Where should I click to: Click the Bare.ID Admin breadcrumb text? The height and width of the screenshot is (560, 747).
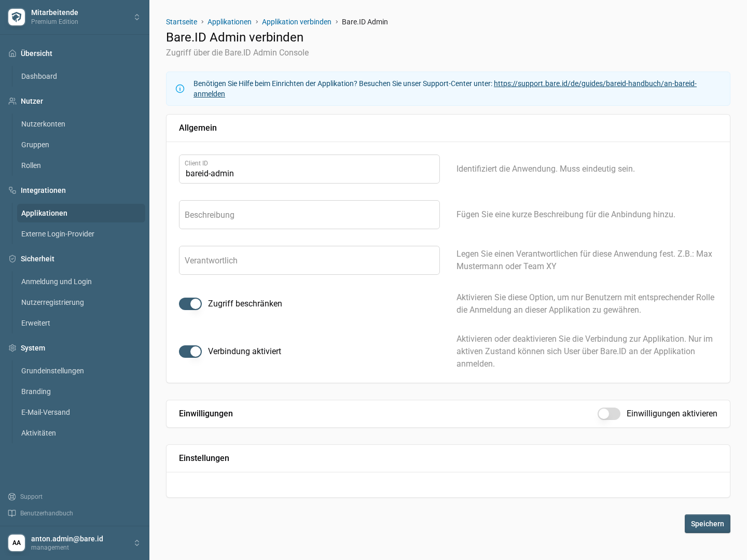coord(365,22)
